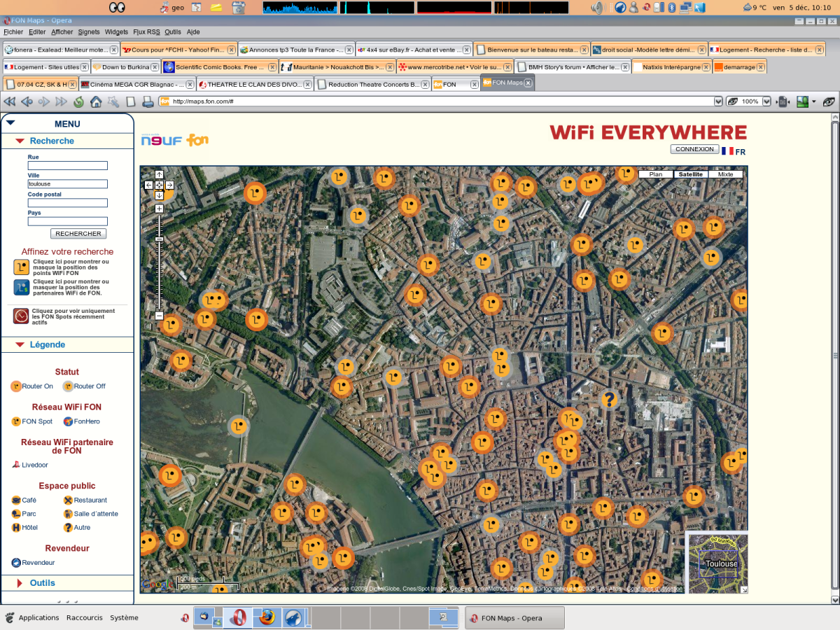
Task: Collapse the Légende section
Action: (x=47, y=344)
